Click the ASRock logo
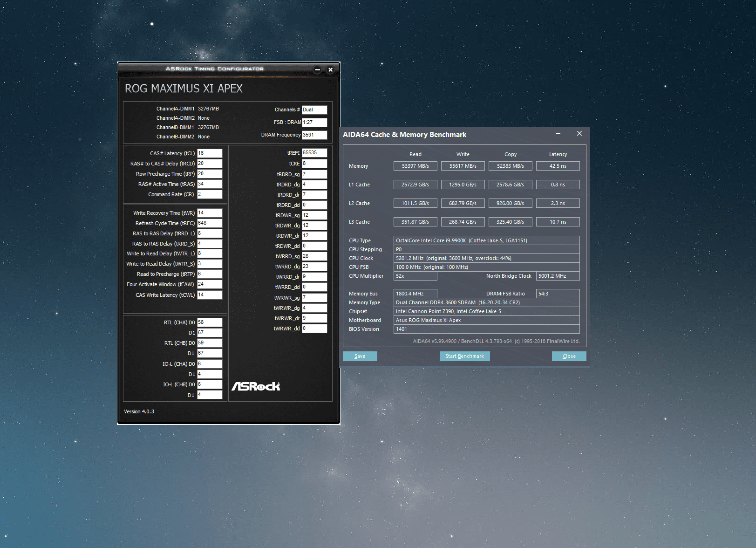Viewport: 756px width, 548px height. pos(256,386)
